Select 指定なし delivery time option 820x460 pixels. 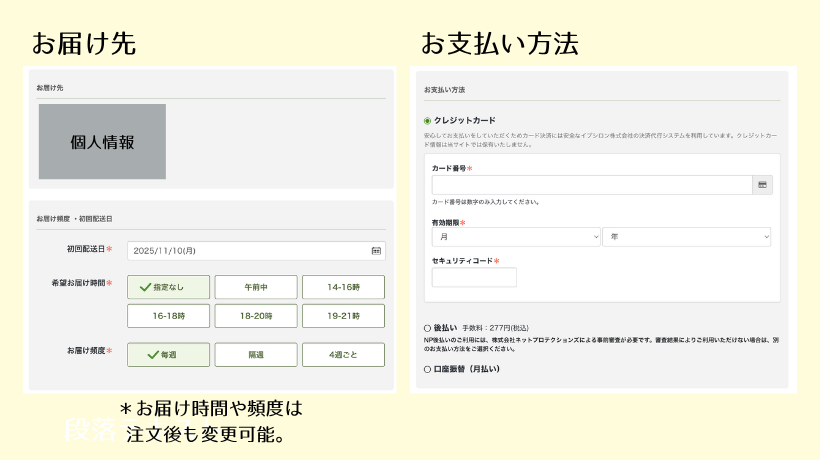[x=169, y=287]
